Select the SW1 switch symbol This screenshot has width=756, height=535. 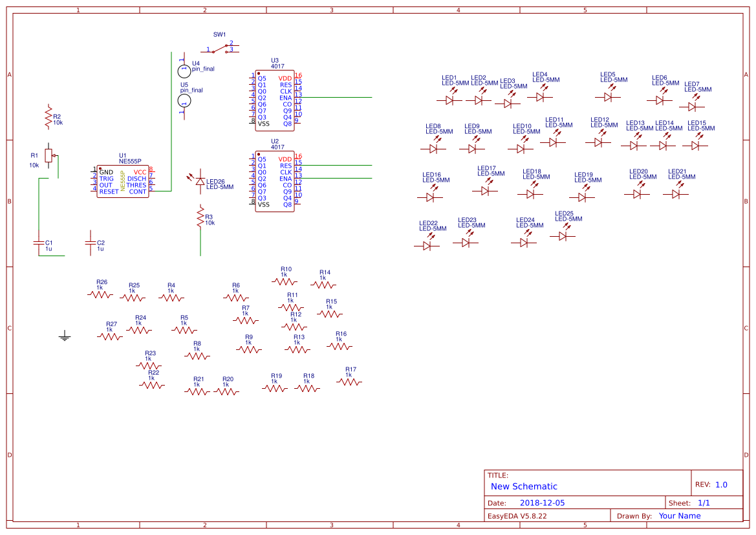click(219, 49)
